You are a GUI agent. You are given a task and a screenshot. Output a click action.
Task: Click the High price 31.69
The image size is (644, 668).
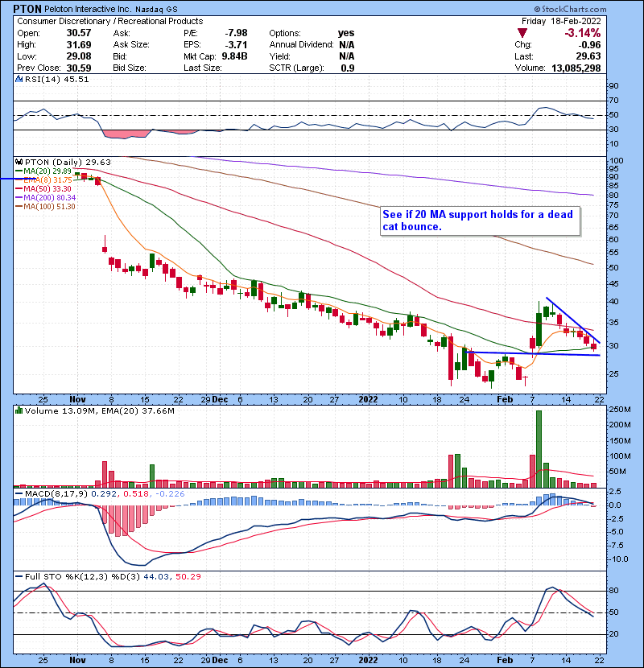click(x=78, y=44)
